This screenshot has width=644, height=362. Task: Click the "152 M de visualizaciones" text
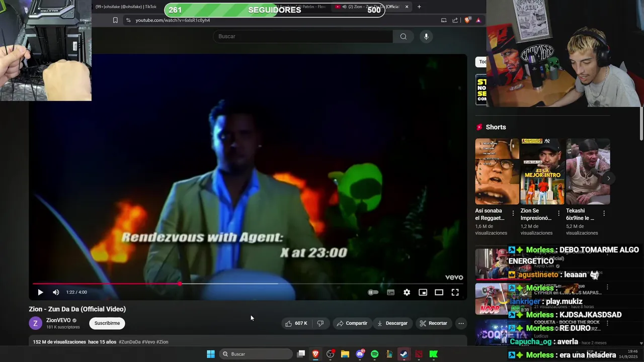pyautogui.click(x=59, y=342)
